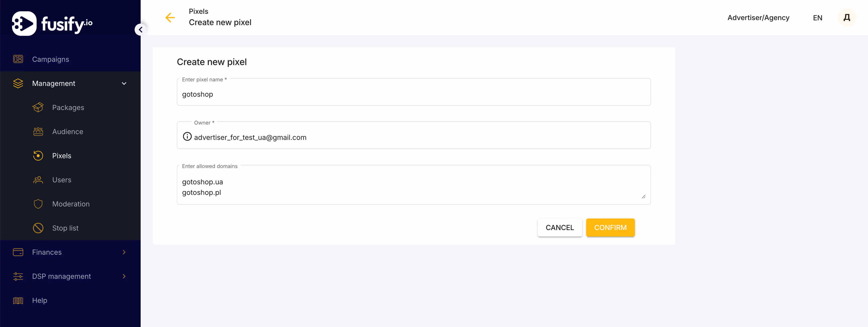Click the Finances card icon
868x327 pixels.
(x=18, y=252)
